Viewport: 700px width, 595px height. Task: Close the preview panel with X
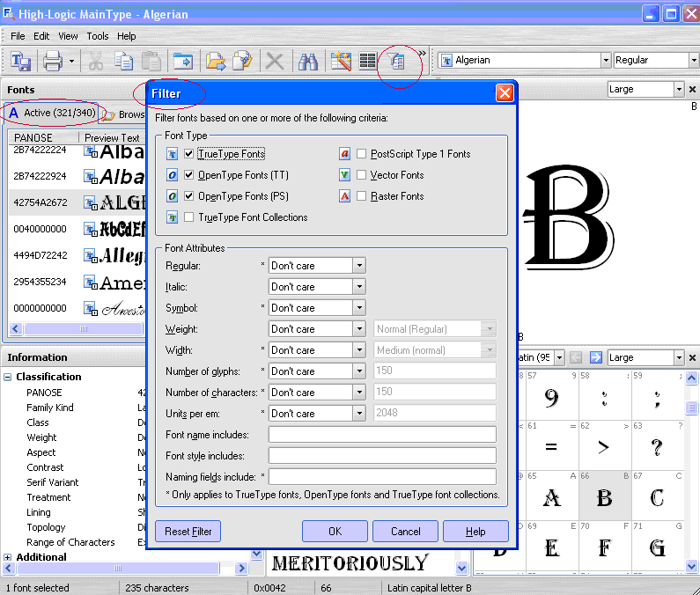tap(692, 89)
